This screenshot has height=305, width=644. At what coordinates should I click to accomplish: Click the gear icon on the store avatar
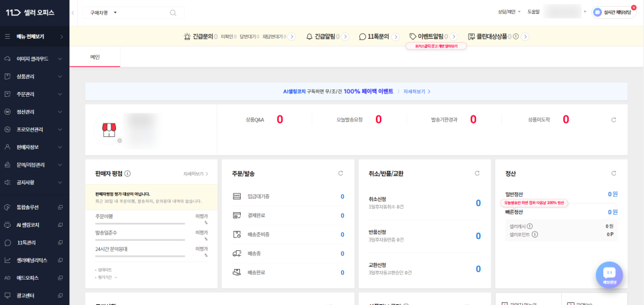click(x=120, y=141)
